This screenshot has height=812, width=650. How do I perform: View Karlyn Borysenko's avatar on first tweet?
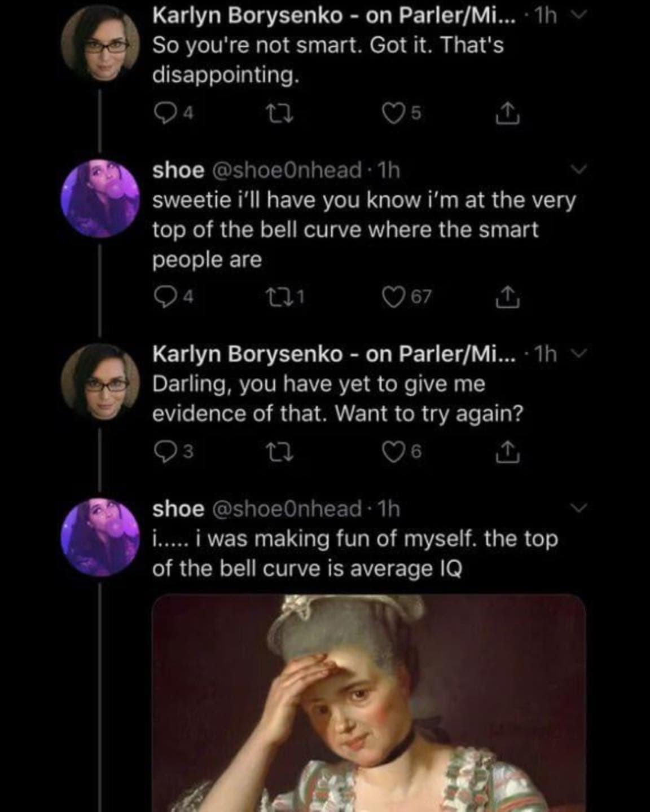(100, 43)
